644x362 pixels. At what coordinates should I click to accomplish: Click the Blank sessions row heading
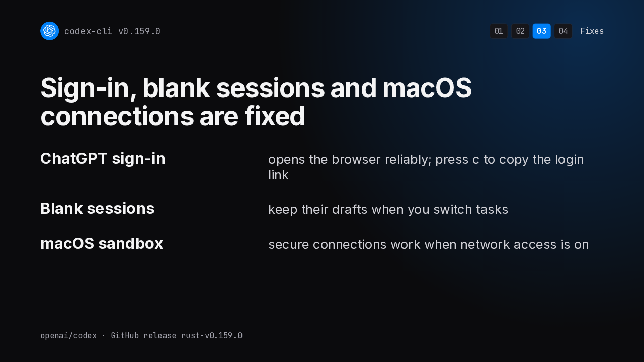tap(97, 209)
